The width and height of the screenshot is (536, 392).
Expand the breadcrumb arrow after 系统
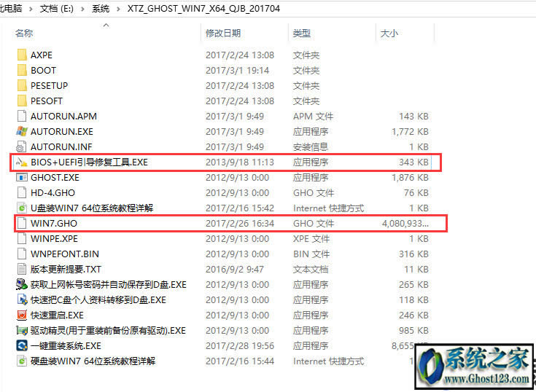click(117, 9)
